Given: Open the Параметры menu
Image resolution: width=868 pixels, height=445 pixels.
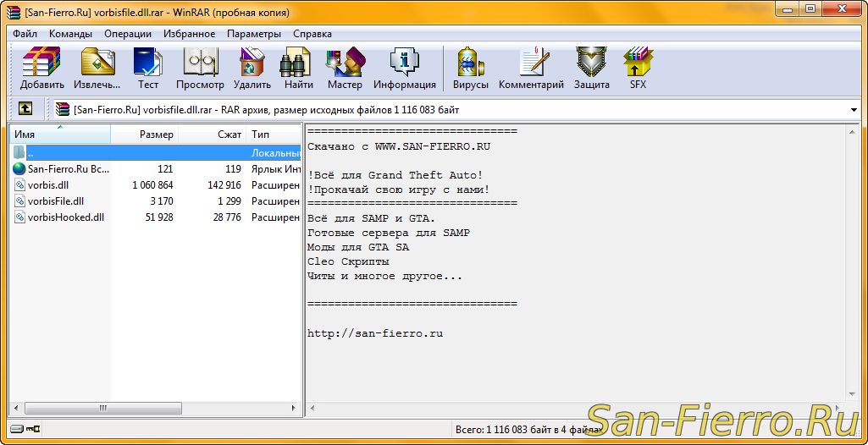Looking at the screenshot, I should click(253, 34).
